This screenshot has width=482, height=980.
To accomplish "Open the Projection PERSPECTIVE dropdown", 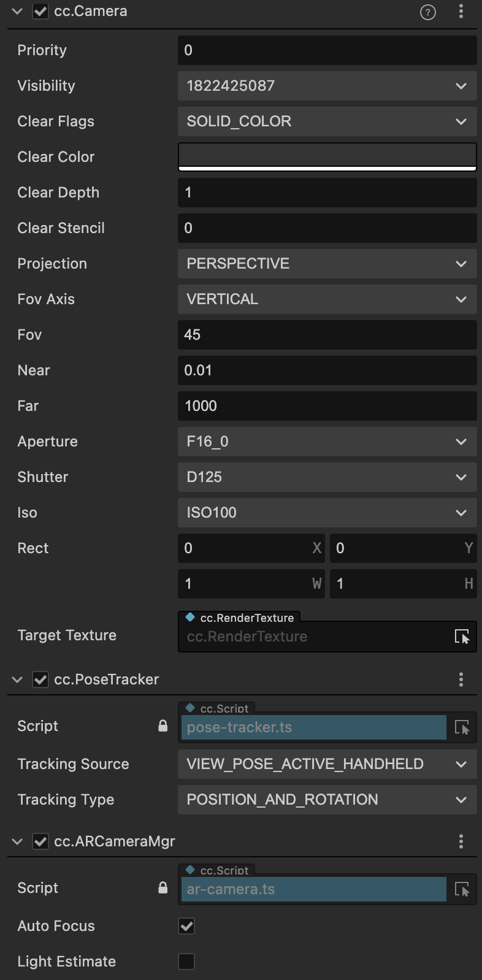I will pos(327,264).
